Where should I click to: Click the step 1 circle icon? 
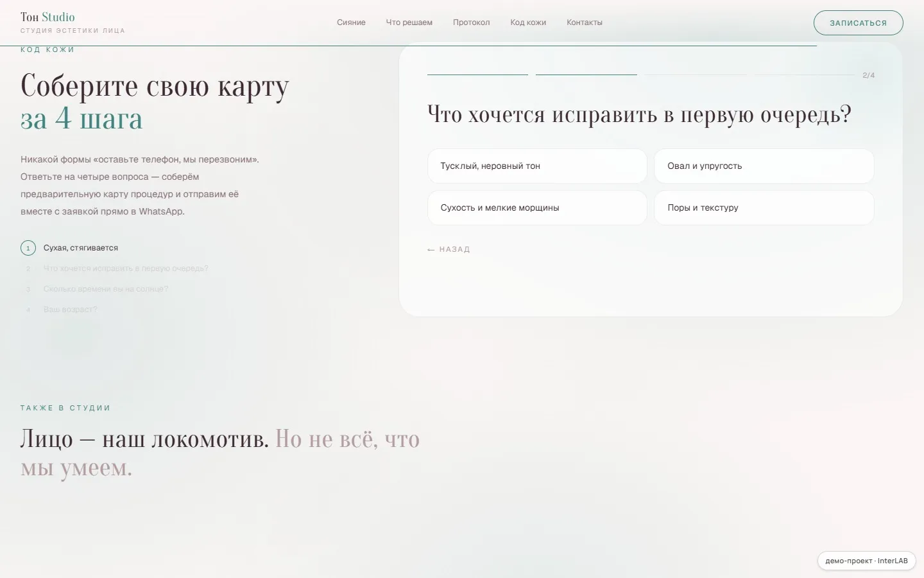pyautogui.click(x=28, y=248)
